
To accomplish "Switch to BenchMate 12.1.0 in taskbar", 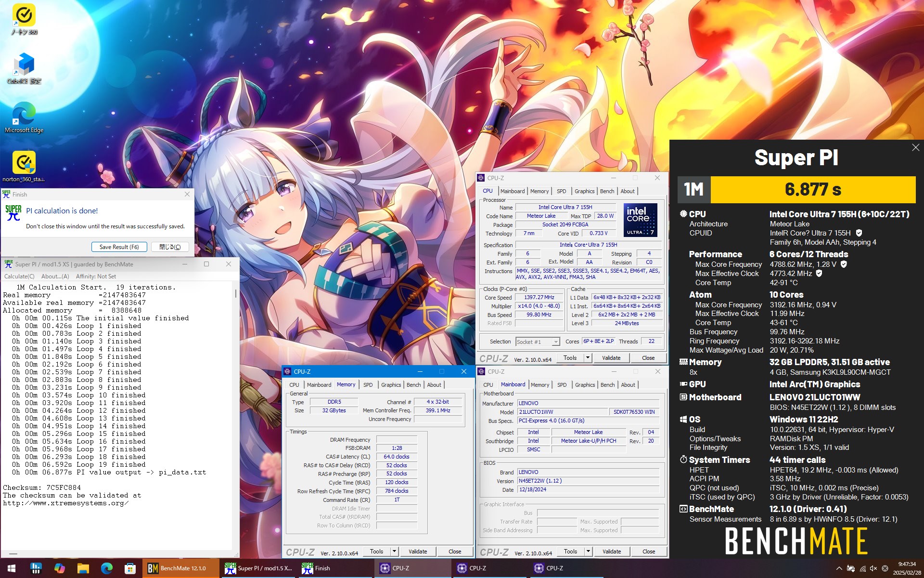I will [180, 568].
